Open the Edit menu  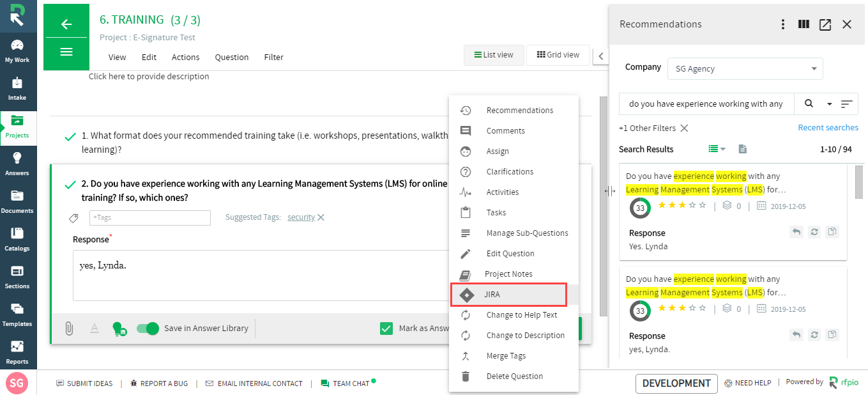149,57
